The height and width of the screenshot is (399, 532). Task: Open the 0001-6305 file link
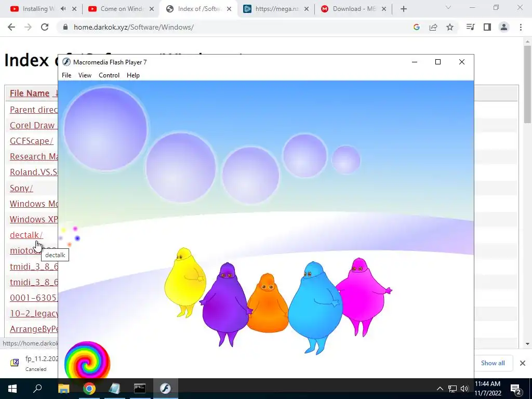(34, 298)
